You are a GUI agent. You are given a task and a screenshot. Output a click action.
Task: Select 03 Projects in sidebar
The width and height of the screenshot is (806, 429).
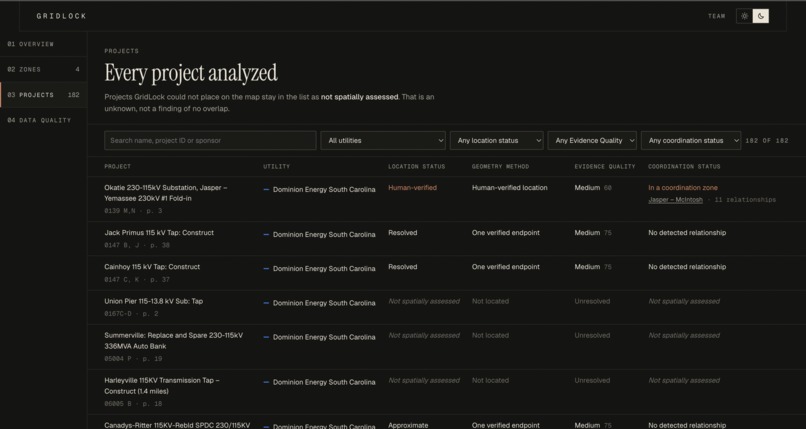coord(44,95)
